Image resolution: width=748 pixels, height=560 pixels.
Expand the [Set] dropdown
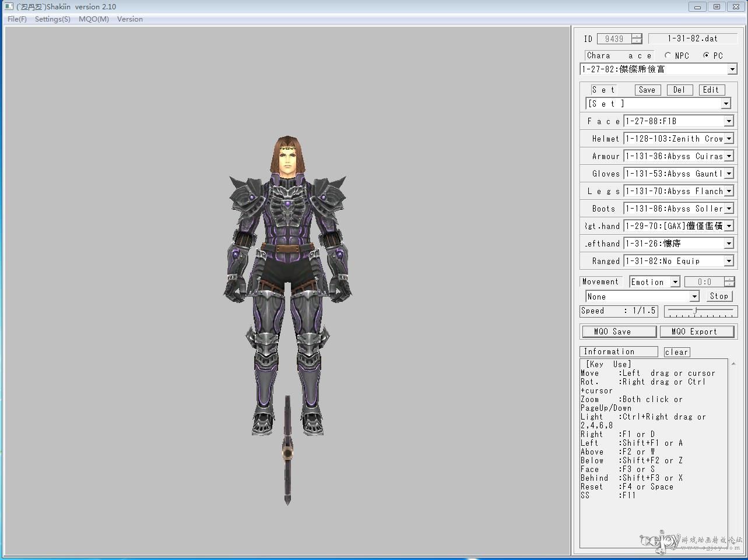(x=726, y=104)
